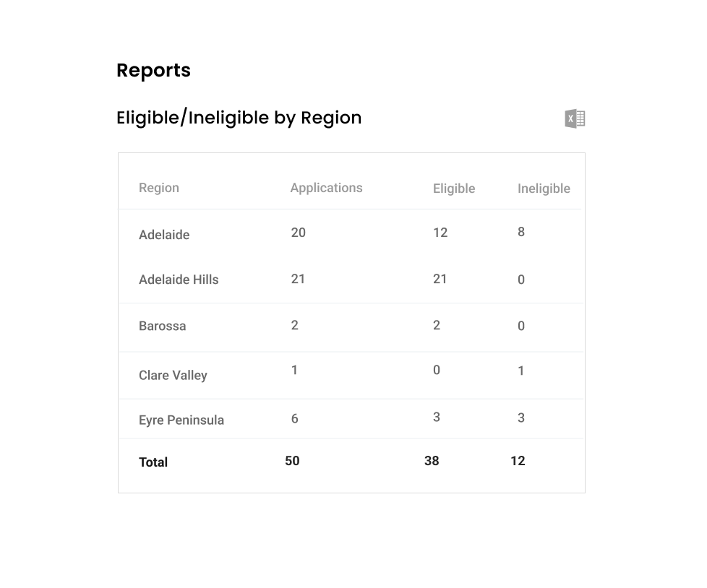The height and width of the screenshot is (588, 707).
Task: Click the total eligible count of 38
Action: click(432, 461)
